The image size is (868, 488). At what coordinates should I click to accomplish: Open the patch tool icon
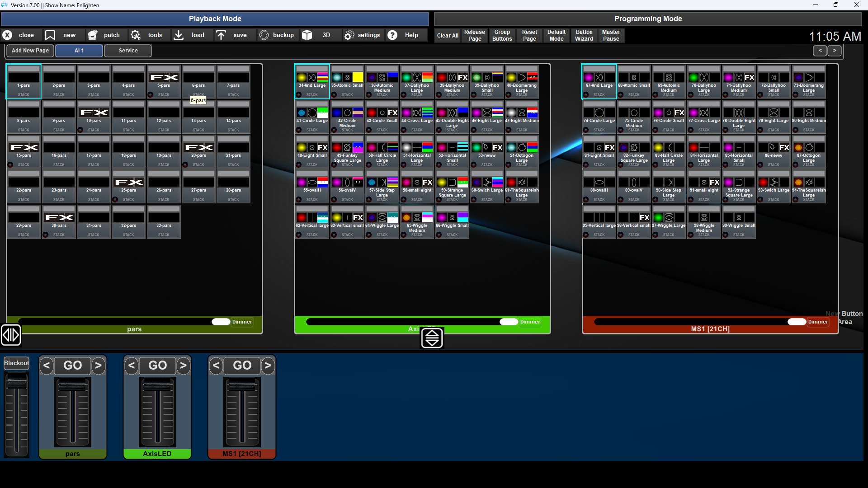pyautogui.click(x=93, y=35)
